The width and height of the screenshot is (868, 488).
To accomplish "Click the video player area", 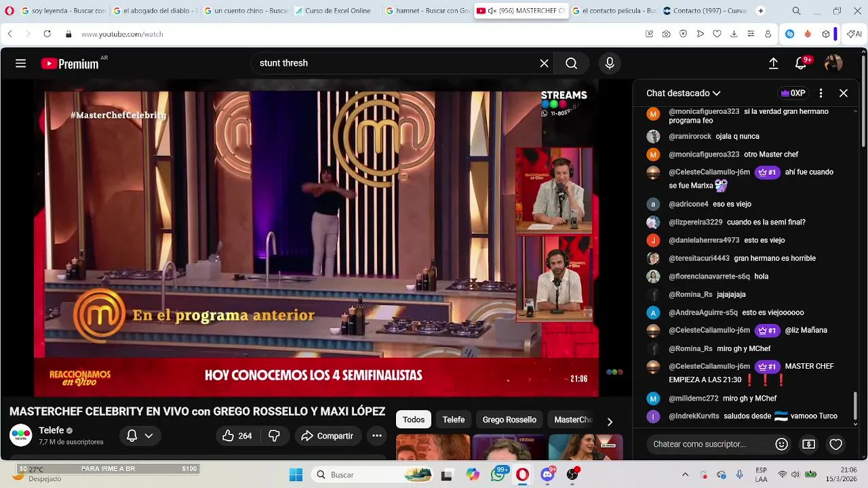I will click(316, 237).
